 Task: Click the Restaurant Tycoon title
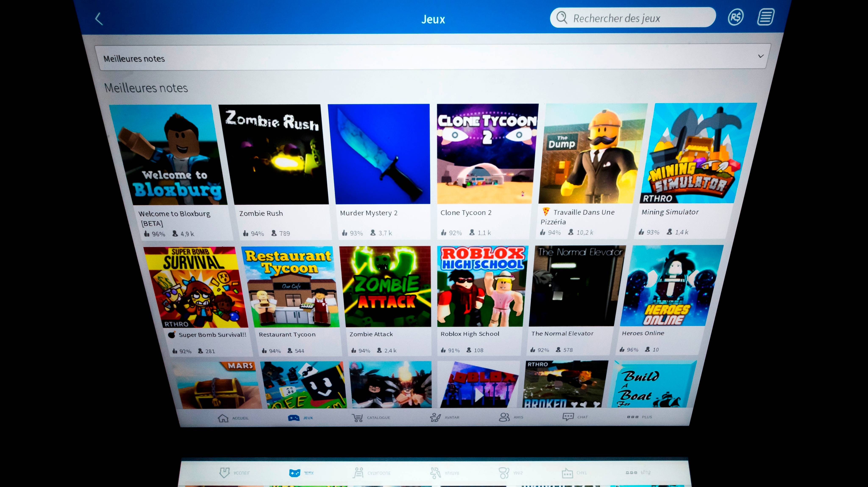(x=287, y=335)
